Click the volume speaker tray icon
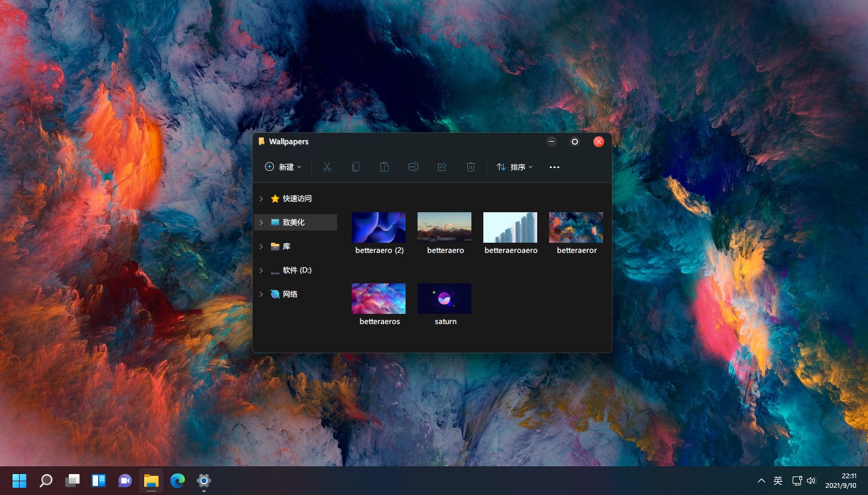This screenshot has width=868, height=495. tap(811, 481)
